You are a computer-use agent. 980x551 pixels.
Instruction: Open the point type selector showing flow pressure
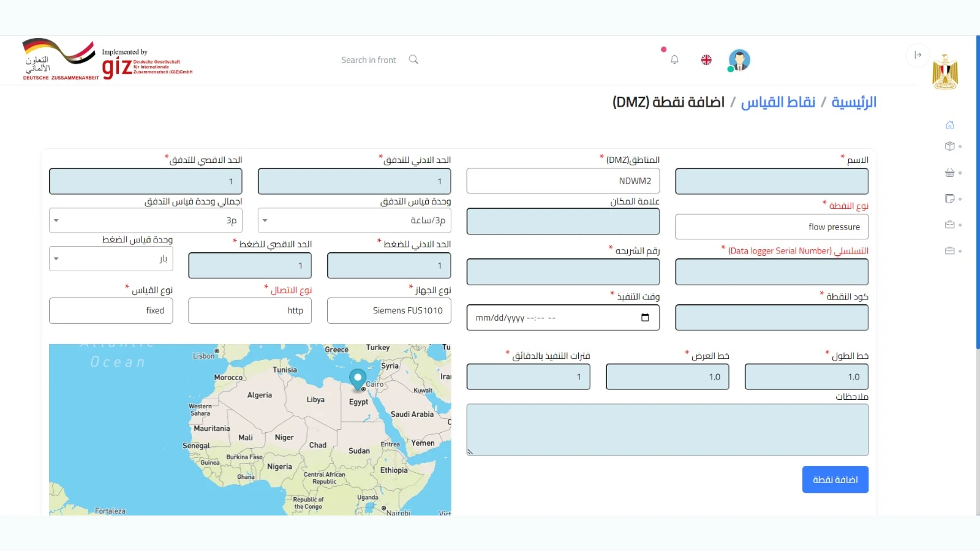coord(772,227)
